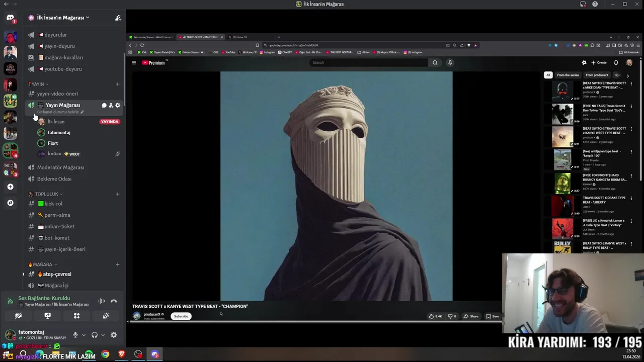Open the YouTube Create menu
Screen dimensions: 644x362
599,63
